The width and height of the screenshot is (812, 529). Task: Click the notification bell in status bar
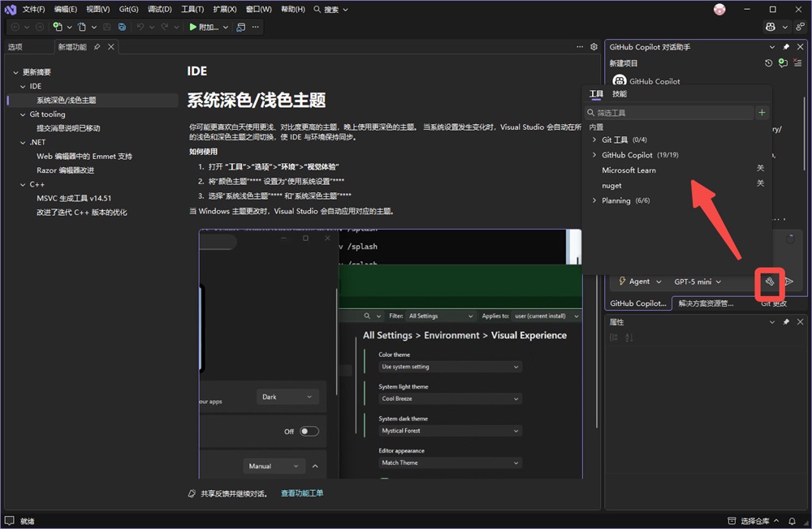coord(792,521)
